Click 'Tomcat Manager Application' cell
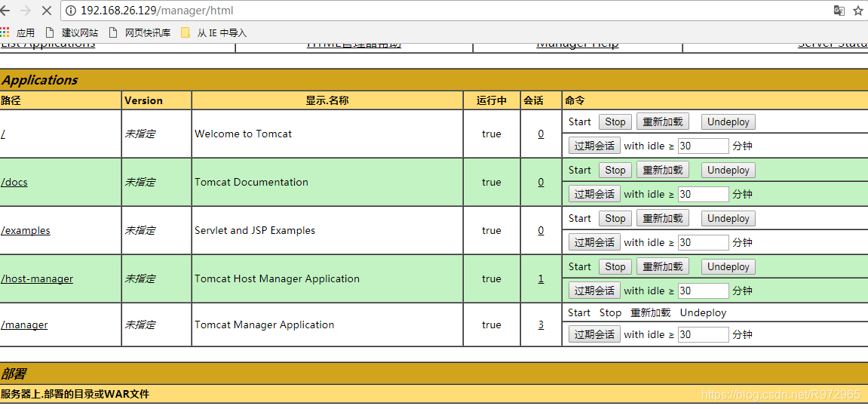Screen dimensions: 868x409 pos(327,324)
